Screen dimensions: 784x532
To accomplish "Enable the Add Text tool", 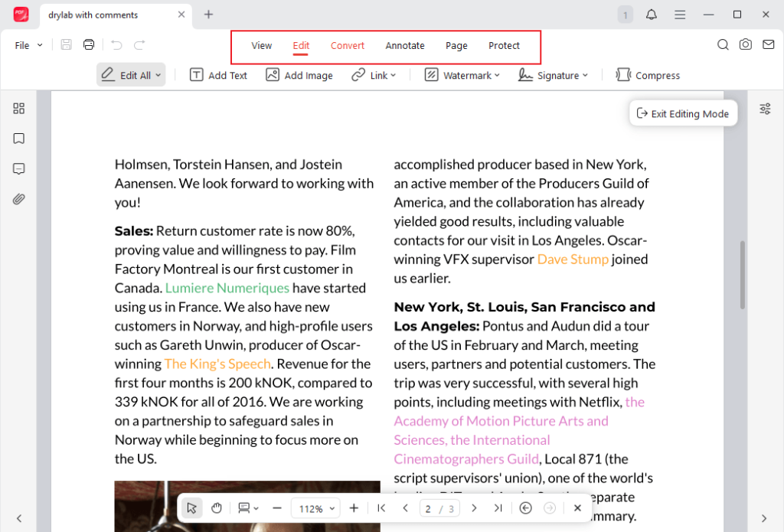I will point(218,74).
